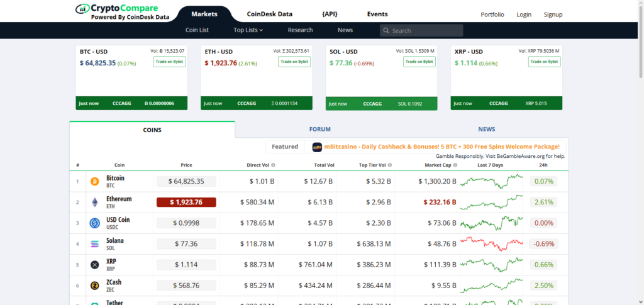Click Solana direct volume $ 118.78 M
The height and width of the screenshot is (305, 644).
tap(257, 244)
